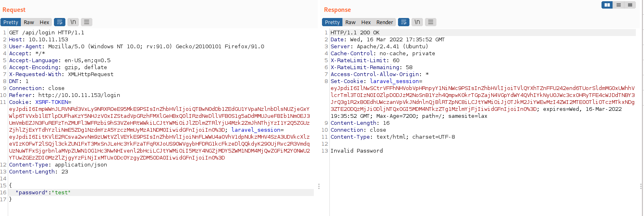Select side-by-side split layout icon

pyautogui.click(x=607, y=5)
